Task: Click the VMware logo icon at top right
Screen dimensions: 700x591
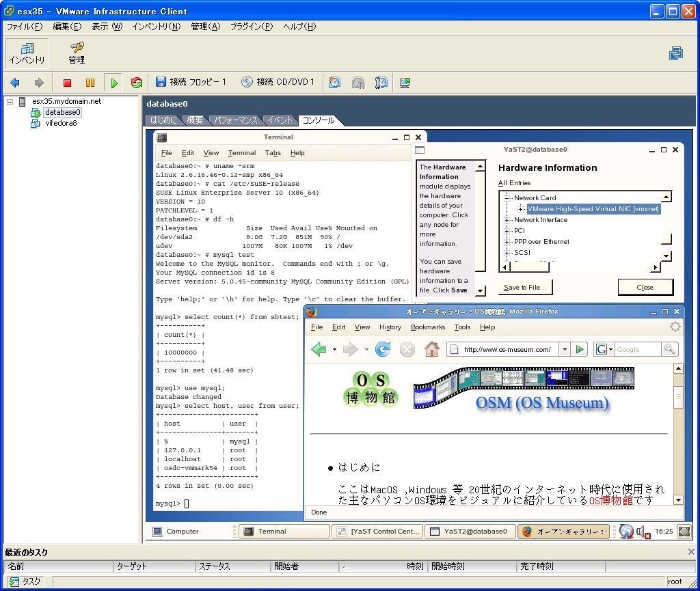Action: pos(676,53)
